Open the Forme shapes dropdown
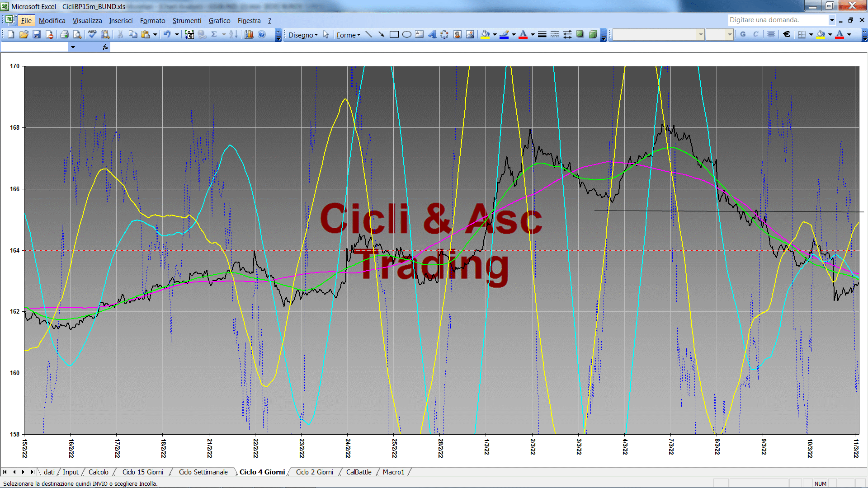The image size is (868, 488). 348,35
